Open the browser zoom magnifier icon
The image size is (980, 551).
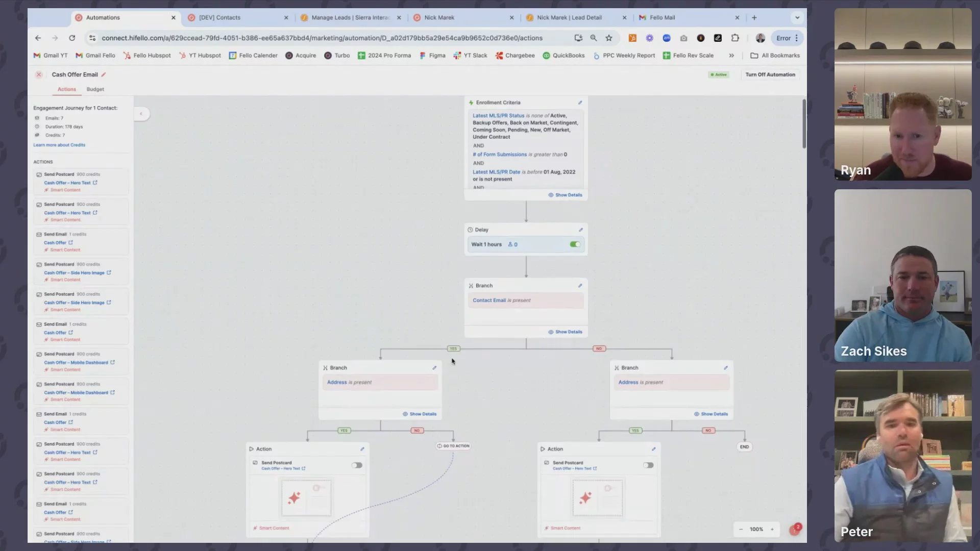coord(594,38)
